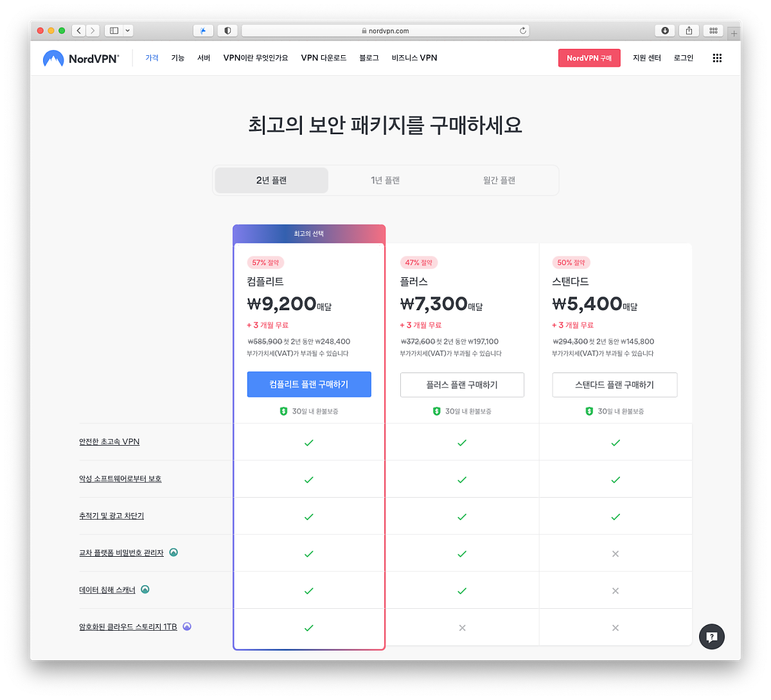This screenshot has width=771, height=700.
Task: Open a new tab with plus button
Action: tap(734, 33)
